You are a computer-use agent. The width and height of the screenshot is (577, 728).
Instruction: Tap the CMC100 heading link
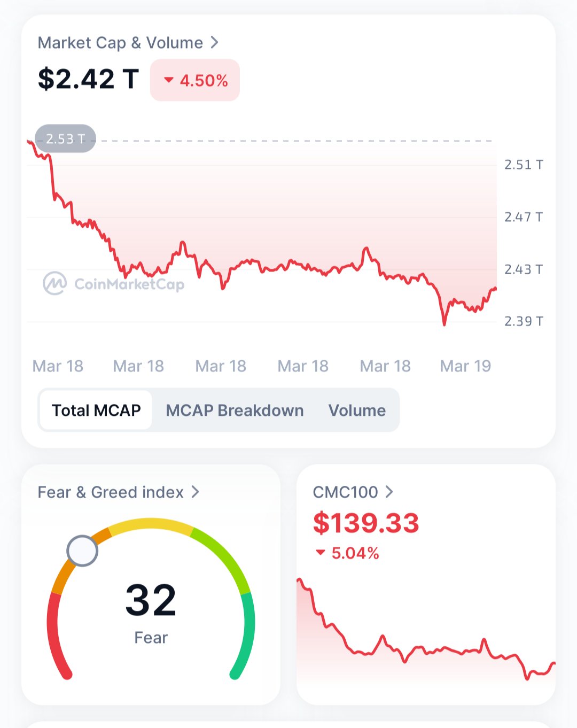[345, 492]
